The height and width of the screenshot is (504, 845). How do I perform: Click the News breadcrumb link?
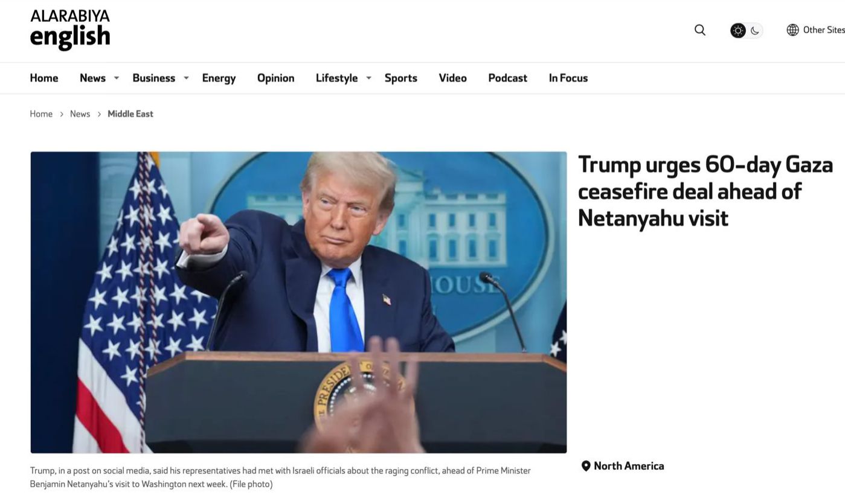[x=80, y=114]
